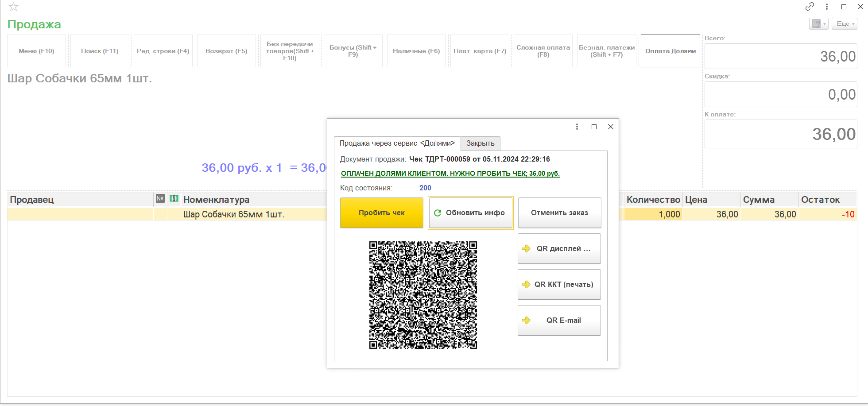Switch to Продажа через сервис Долями tab

397,143
